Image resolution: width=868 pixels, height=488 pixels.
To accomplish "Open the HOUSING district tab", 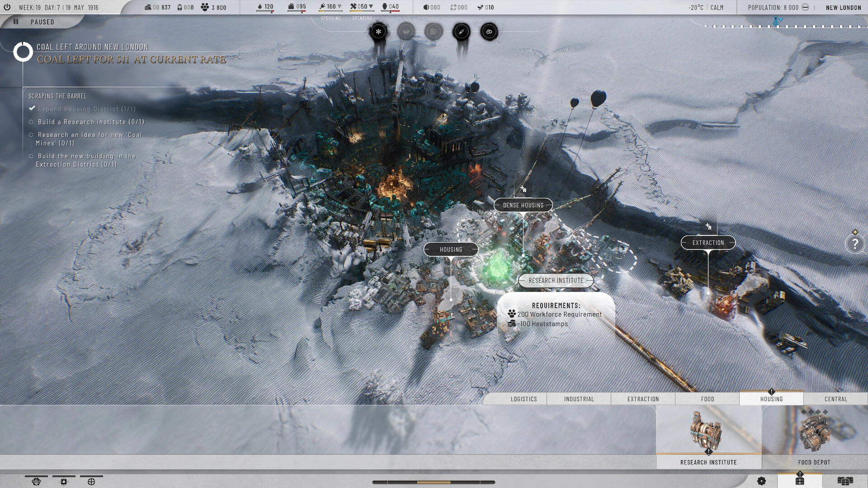I will click(x=771, y=399).
